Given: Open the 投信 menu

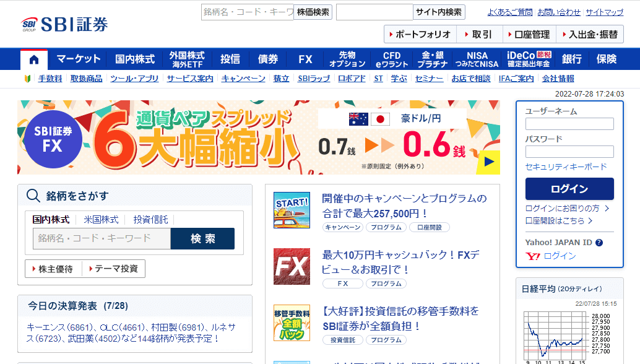Looking at the screenshot, I should pos(230,59).
